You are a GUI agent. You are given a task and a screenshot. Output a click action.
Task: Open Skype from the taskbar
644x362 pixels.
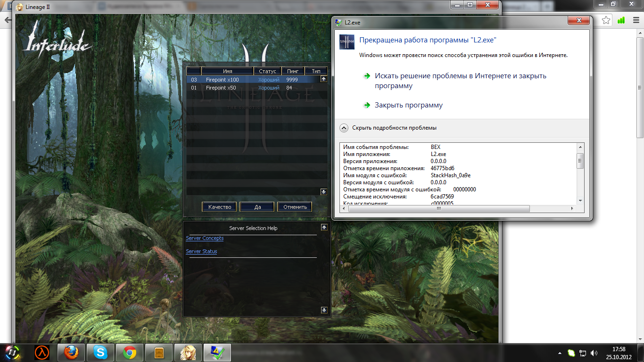coord(100,352)
